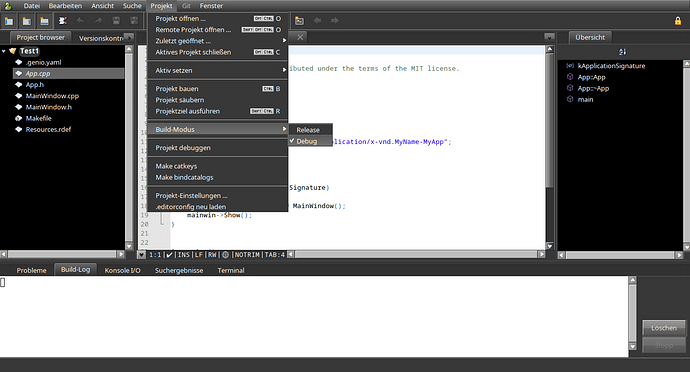Choose Make catkeys menu entry
Viewport: 690px width, 372px height.
coord(217,166)
